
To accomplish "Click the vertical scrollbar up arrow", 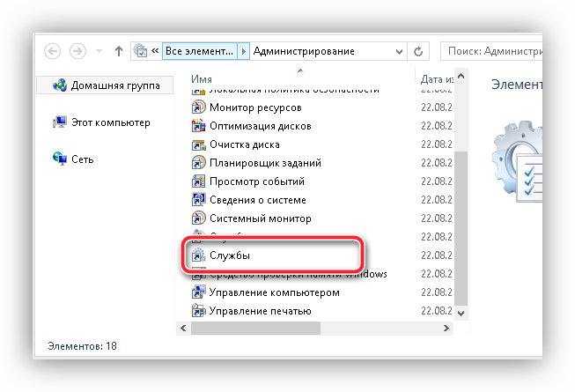I will 461,76.
